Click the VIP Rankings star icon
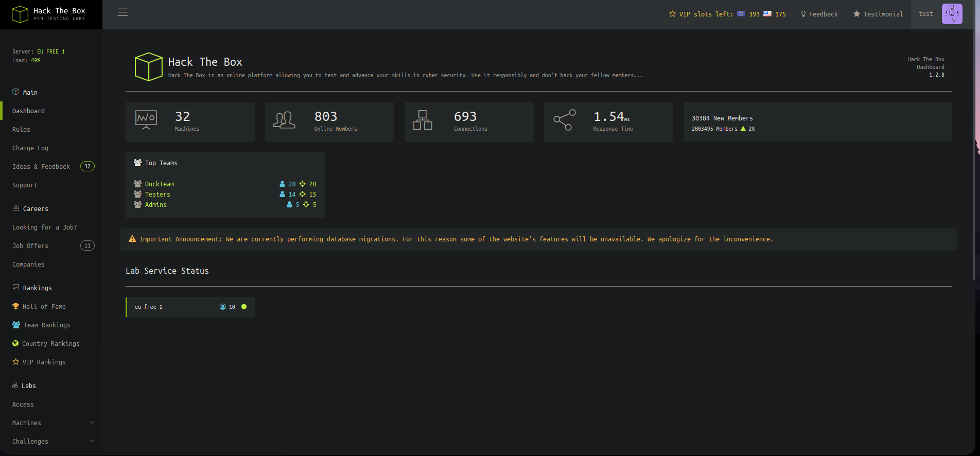Viewport: 980px width, 456px height. (x=15, y=362)
